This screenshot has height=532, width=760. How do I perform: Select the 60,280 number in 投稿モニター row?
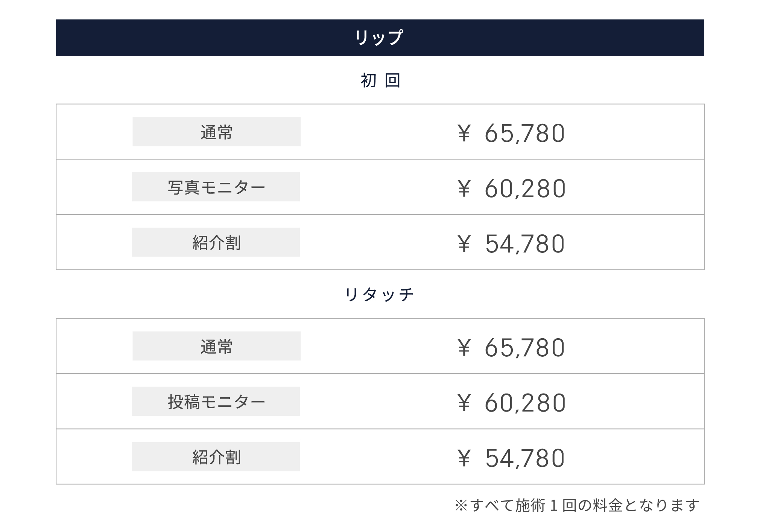tap(525, 403)
